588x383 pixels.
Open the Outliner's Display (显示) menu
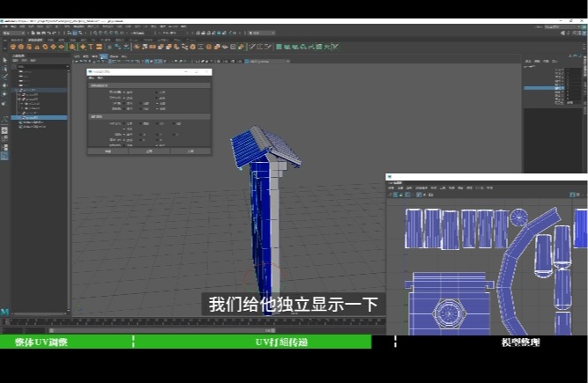coord(15,60)
